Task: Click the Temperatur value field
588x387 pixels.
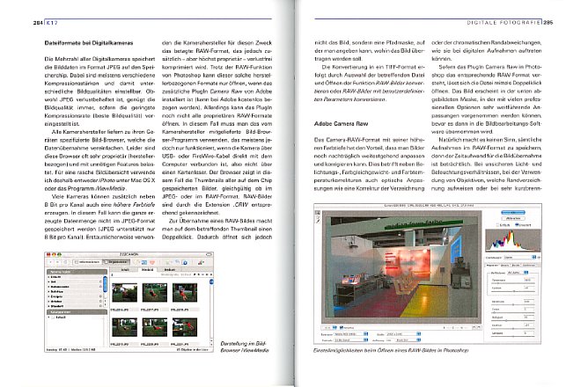Action: pyautogui.click(x=529, y=280)
